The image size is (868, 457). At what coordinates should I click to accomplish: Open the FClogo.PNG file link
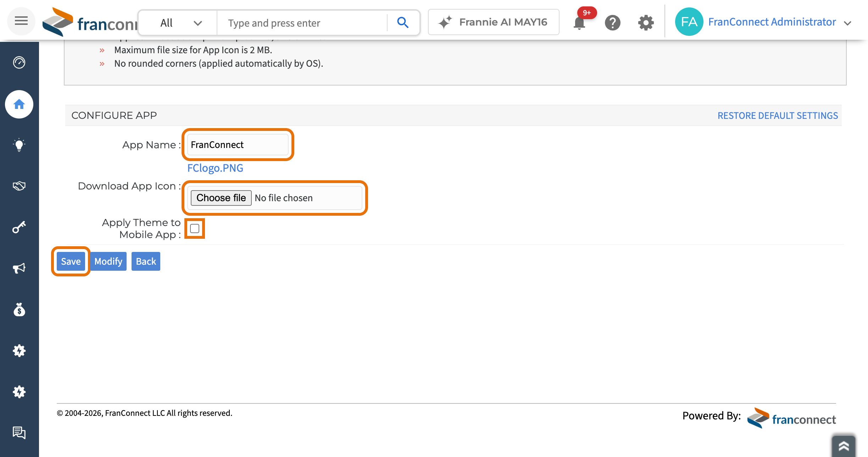coord(215,168)
